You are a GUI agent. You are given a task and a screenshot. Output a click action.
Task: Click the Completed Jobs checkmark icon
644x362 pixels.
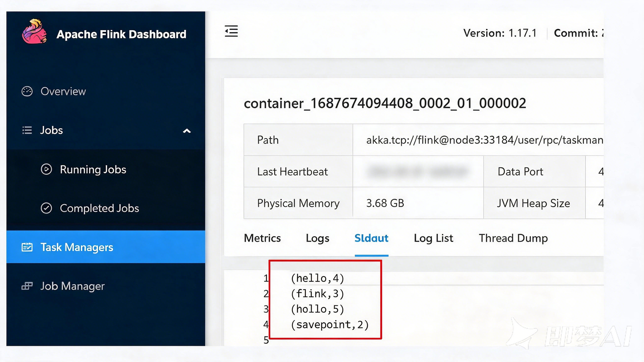tap(46, 208)
